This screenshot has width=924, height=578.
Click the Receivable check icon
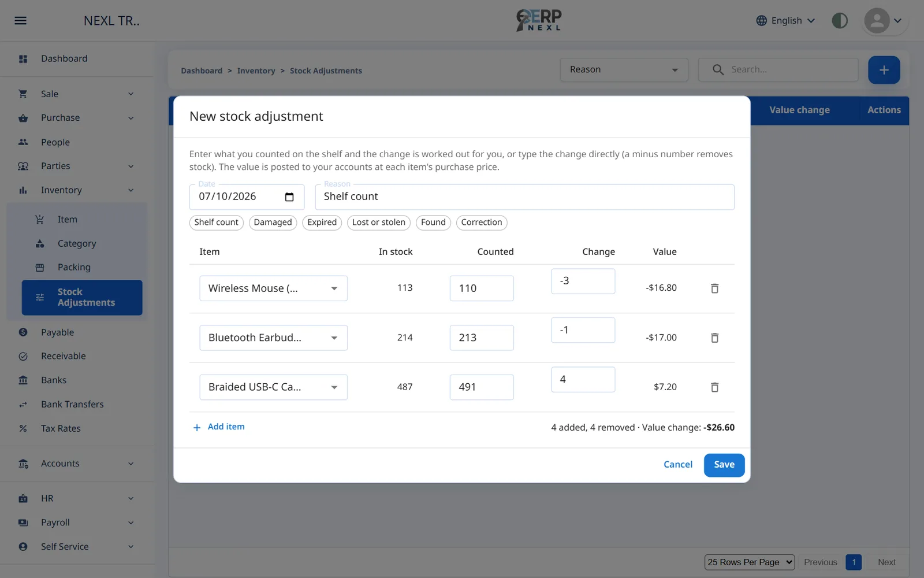point(23,357)
